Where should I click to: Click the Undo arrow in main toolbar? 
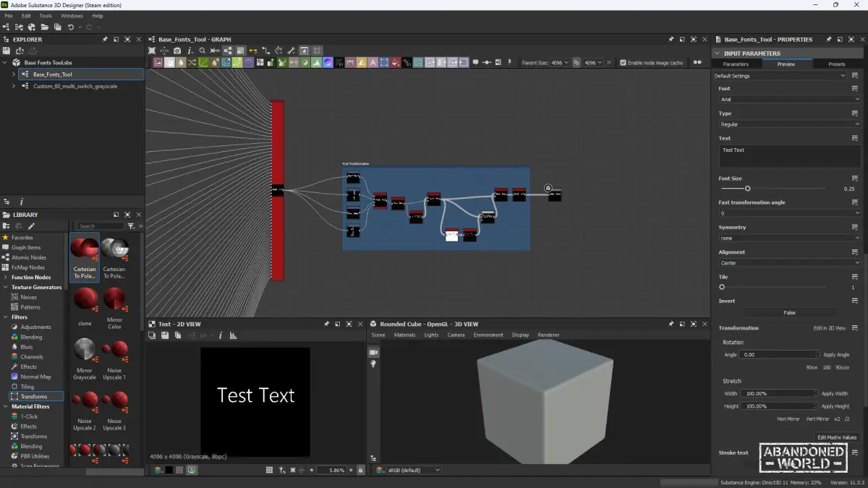click(71, 27)
